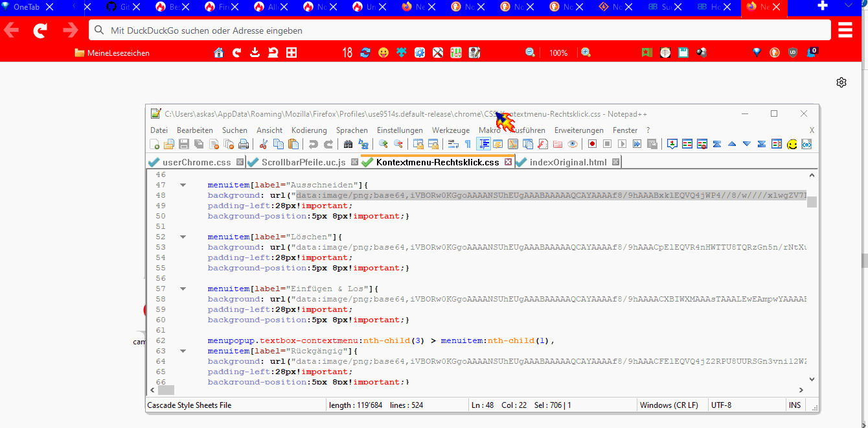The image size is (868, 428).
Task: Toggle the word wrap toolbar button
Action: (453, 144)
